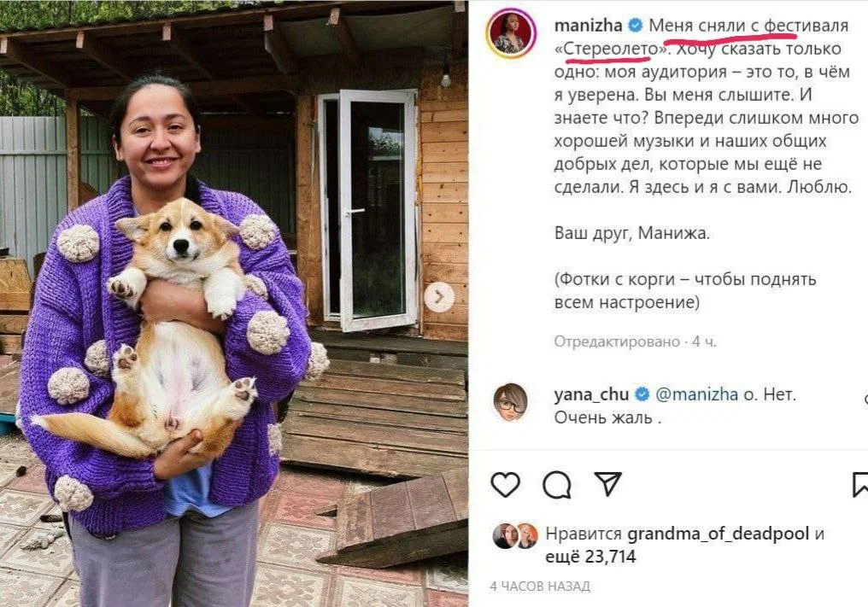Screen dimensions: 868x607
Task: Open the manizha username link
Action: [x=588, y=26]
